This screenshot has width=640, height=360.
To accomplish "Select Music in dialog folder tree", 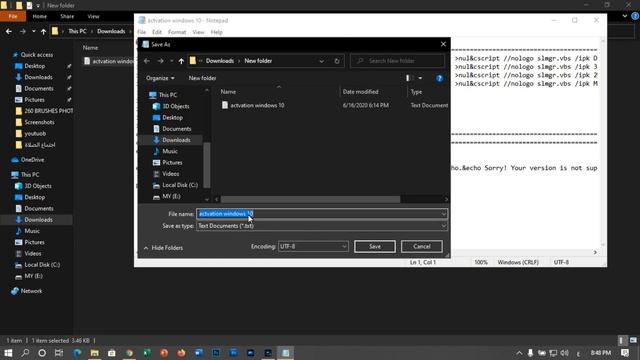I will point(170,151).
